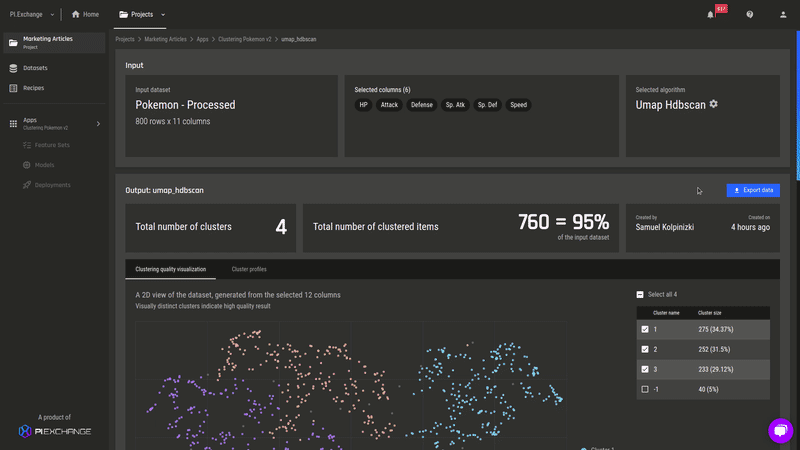800x450 pixels.
Task: Click the Export data button
Action: 753,190
